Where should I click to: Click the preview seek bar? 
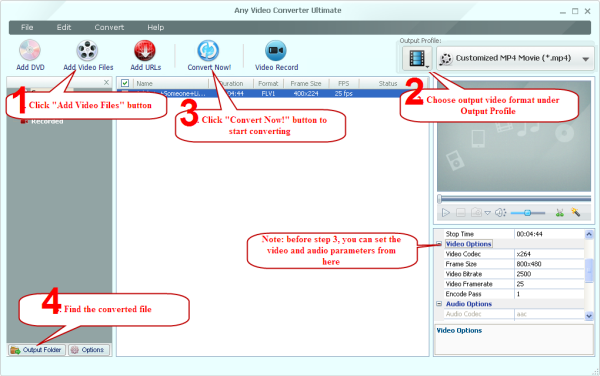pos(514,199)
